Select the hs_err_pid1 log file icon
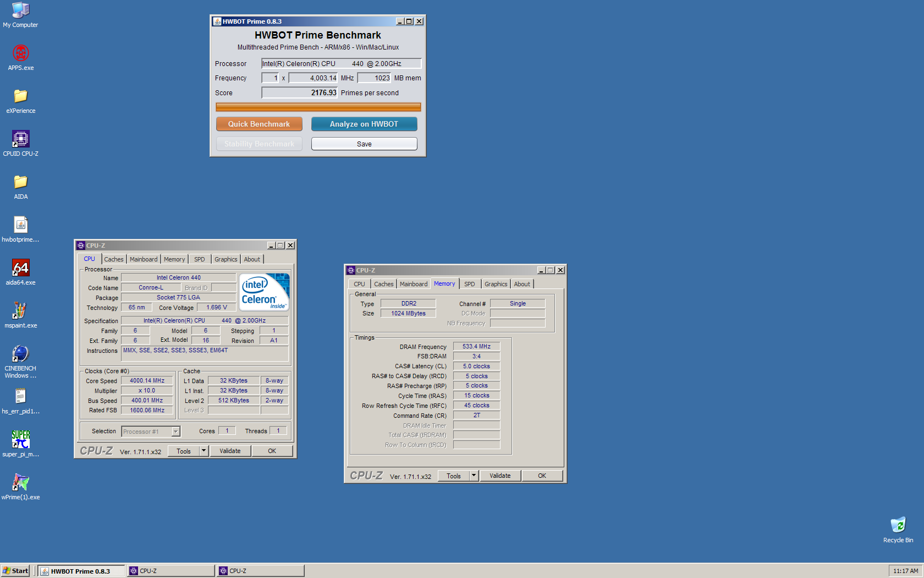Image resolution: width=924 pixels, height=578 pixels. pos(20,401)
